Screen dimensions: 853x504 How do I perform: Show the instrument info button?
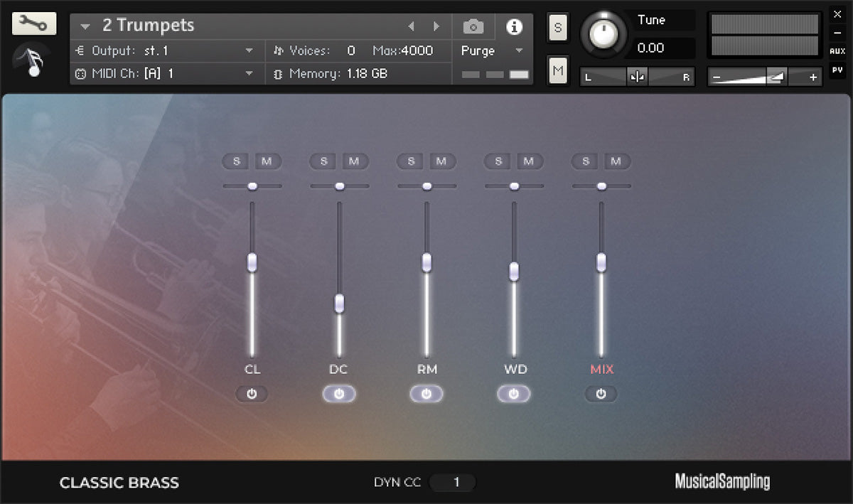514,27
